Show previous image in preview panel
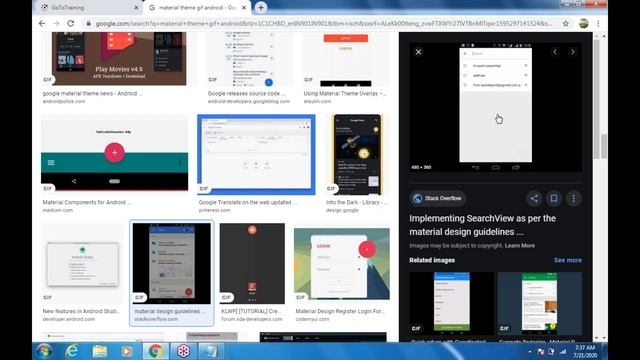640x360 pixels. (555, 52)
